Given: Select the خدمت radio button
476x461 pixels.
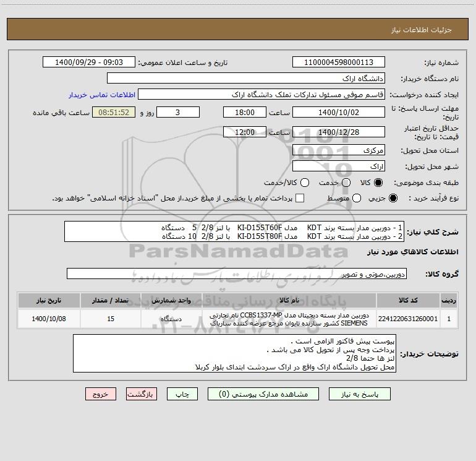Looking at the screenshot, I should [x=346, y=183].
